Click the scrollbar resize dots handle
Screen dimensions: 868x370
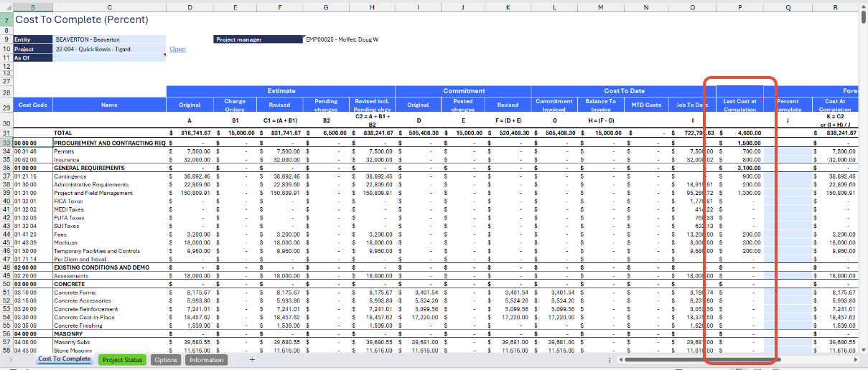click(609, 360)
